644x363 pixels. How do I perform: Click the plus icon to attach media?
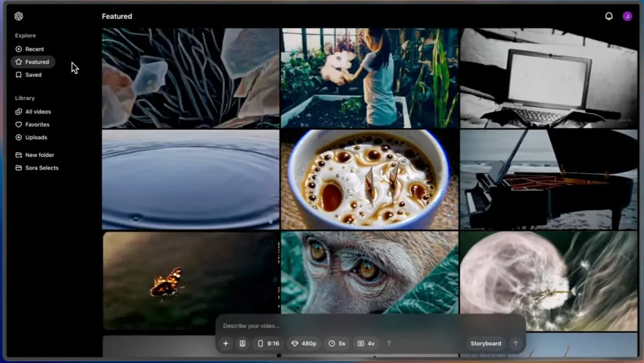[226, 343]
